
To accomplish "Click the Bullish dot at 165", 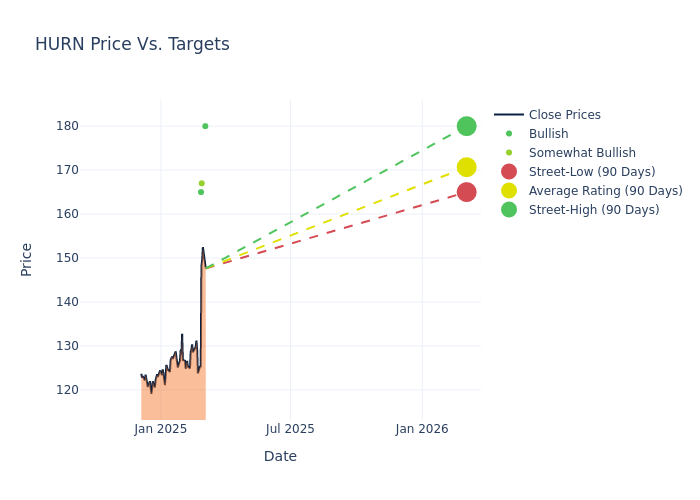I will coord(201,192).
